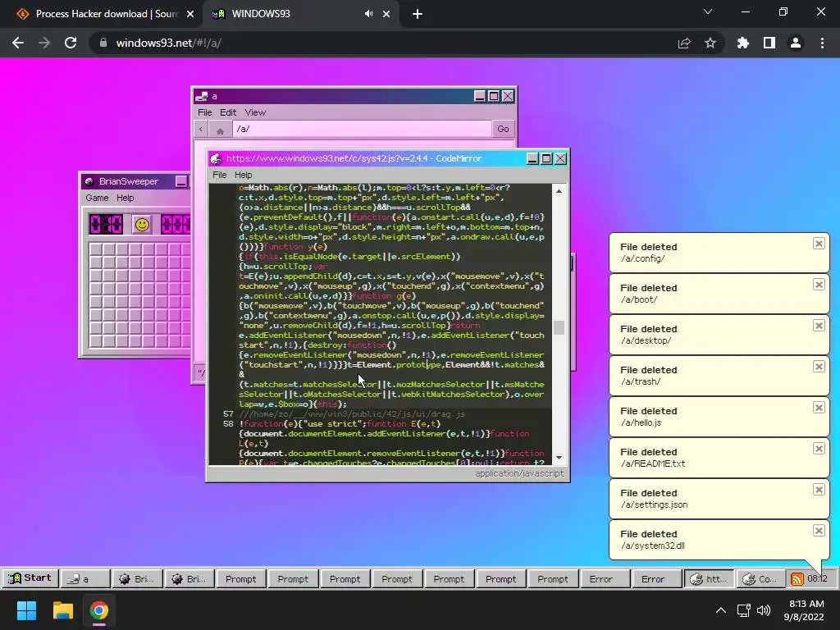This screenshot has height=630, width=840.
Task: Open the Chrome profile avatar icon
Action: click(796, 43)
